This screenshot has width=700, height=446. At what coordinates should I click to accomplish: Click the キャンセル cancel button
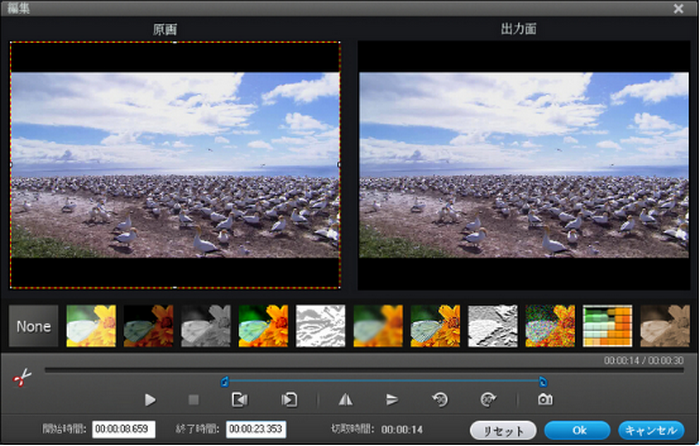(x=651, y=430)
